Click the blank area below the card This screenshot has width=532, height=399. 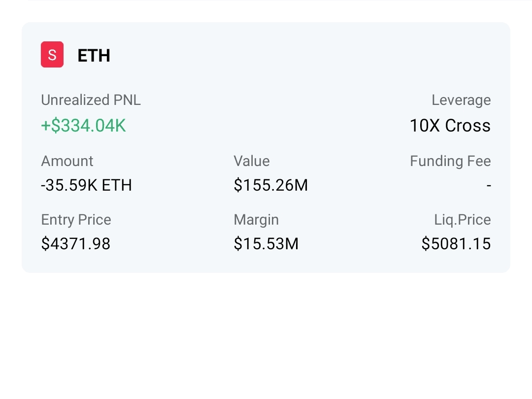coord(266,335)
